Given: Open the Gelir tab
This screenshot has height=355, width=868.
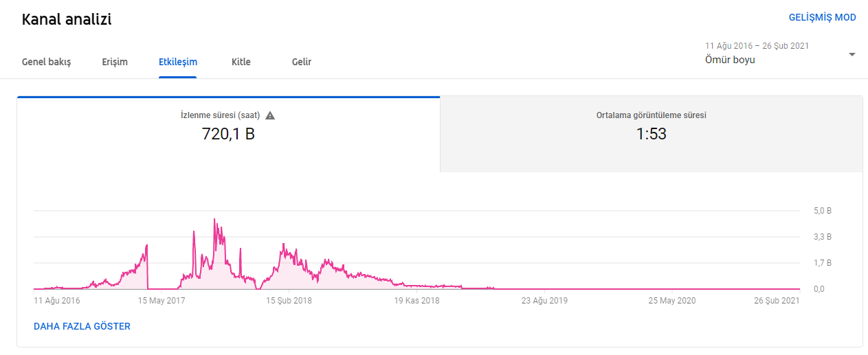Looking at the screenshot, I should [302, 62].
